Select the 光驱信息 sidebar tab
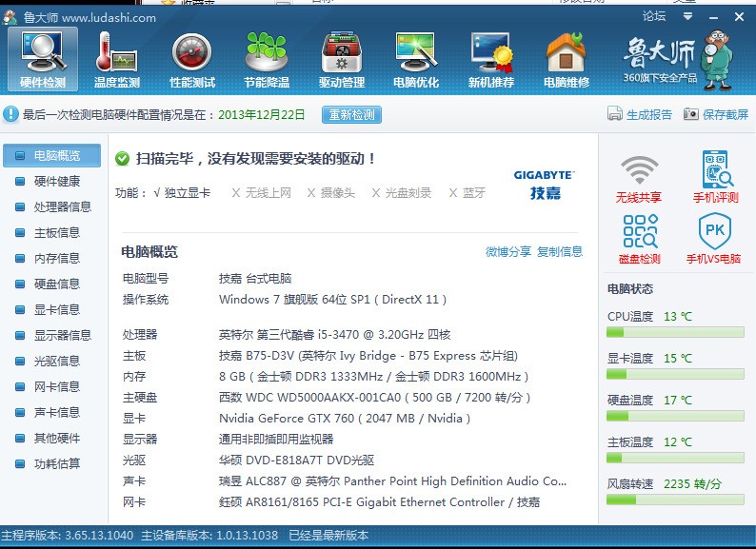756x549 pixels. tap(52, 361)
